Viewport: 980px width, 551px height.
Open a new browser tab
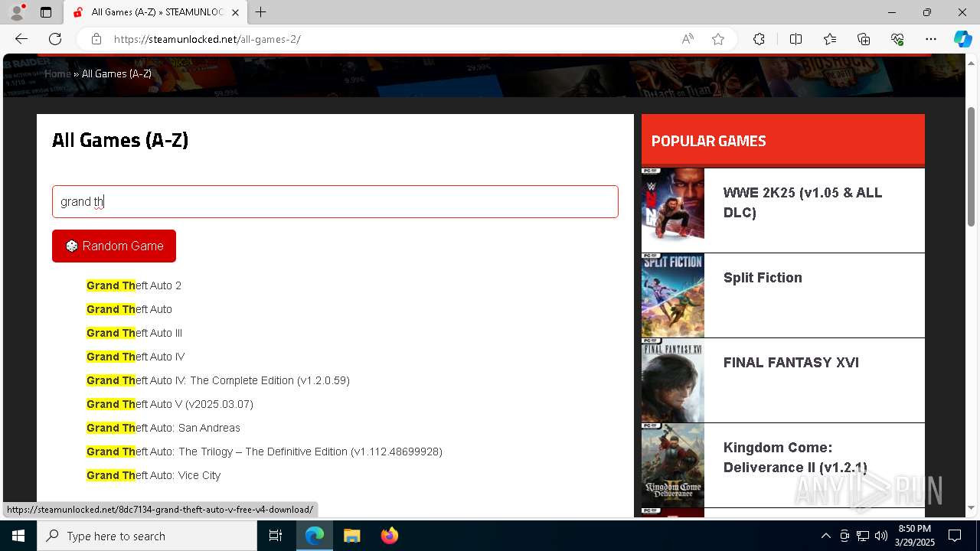point(260,12)
